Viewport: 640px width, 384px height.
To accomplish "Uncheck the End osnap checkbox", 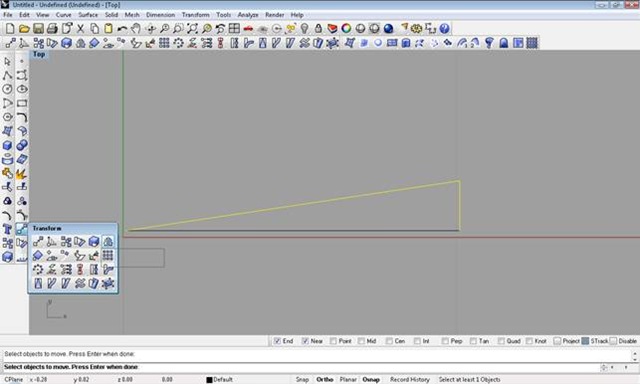I will pos(278,341).
